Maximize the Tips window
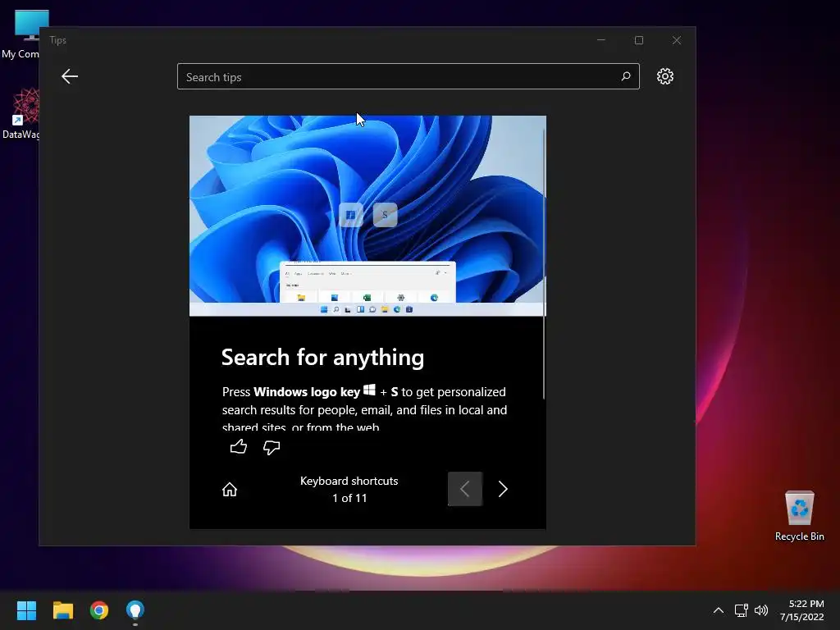Image resolution: width=840 pixels, height=630 pixels. point(638,40)
